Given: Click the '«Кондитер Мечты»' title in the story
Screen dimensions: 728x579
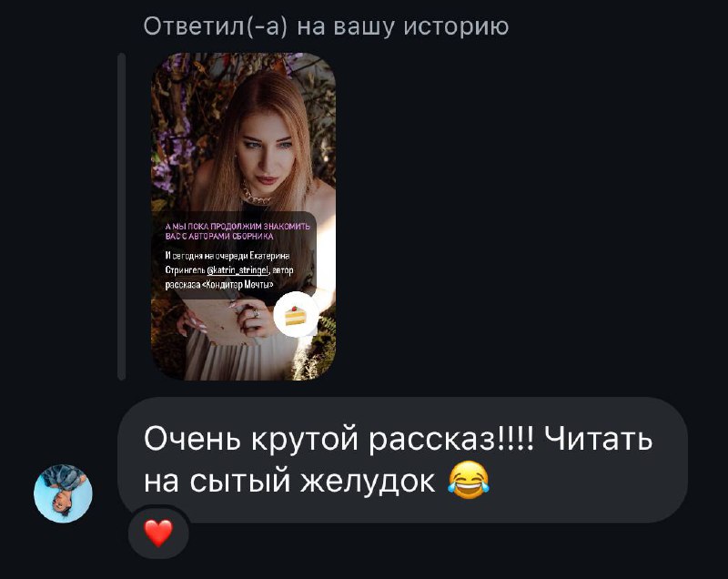Looking at the screenshot, I should coord(238,284).
